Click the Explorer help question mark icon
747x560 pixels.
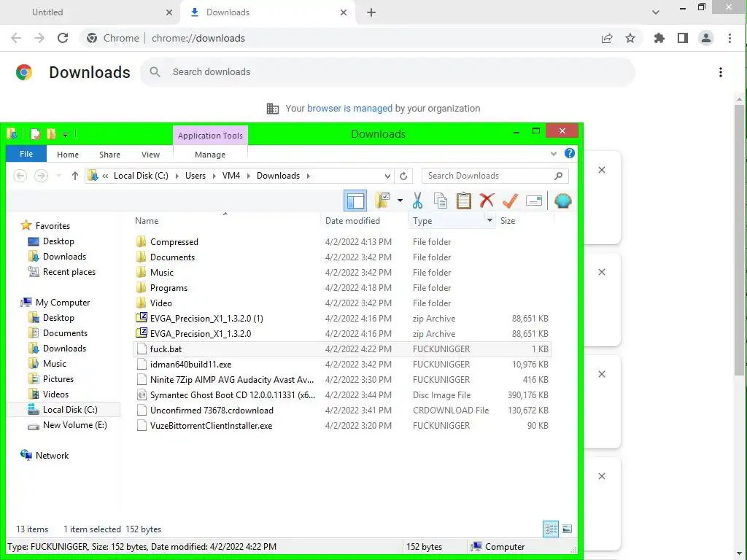[x=569, y=153]
